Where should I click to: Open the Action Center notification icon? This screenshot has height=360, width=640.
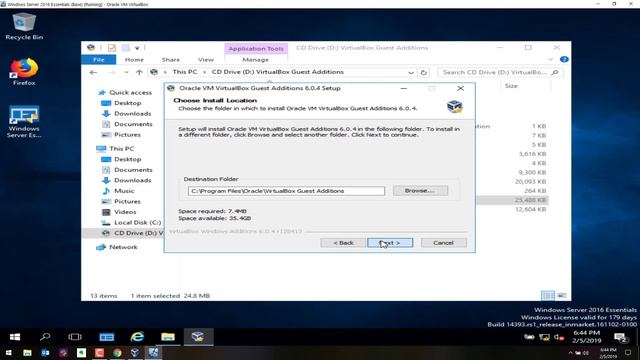[621, 337]
